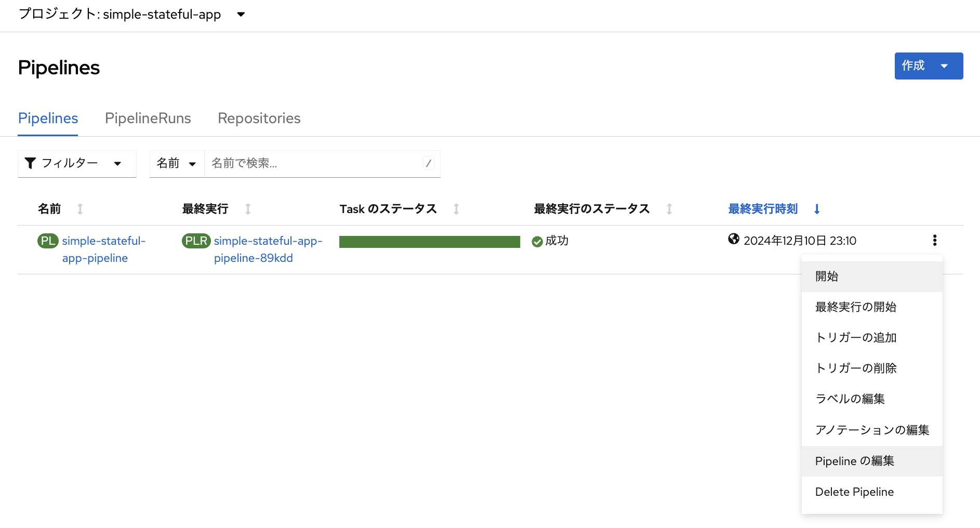Switch to the Repositories tab
980x528 pixels.
point(259,118)
